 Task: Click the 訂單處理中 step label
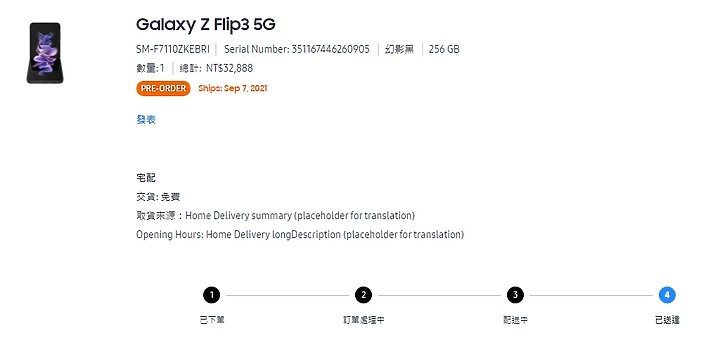coord(364,320)
